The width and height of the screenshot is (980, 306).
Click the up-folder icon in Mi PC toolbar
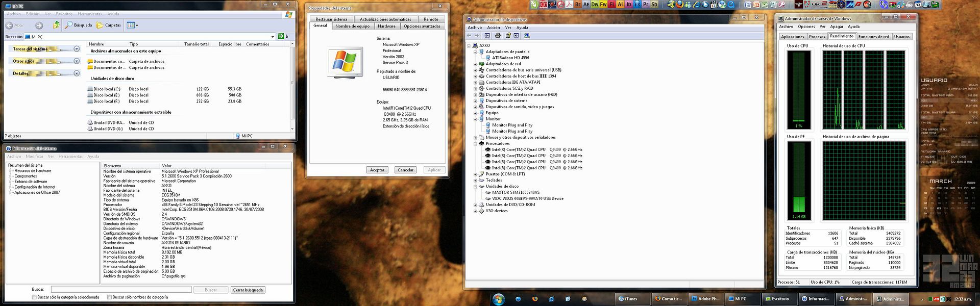pos(56,25)
